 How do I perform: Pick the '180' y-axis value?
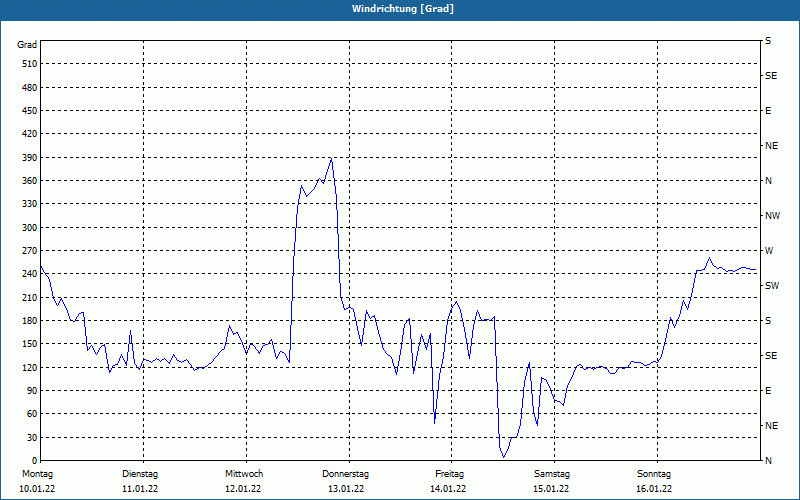[x=30, y=320]
